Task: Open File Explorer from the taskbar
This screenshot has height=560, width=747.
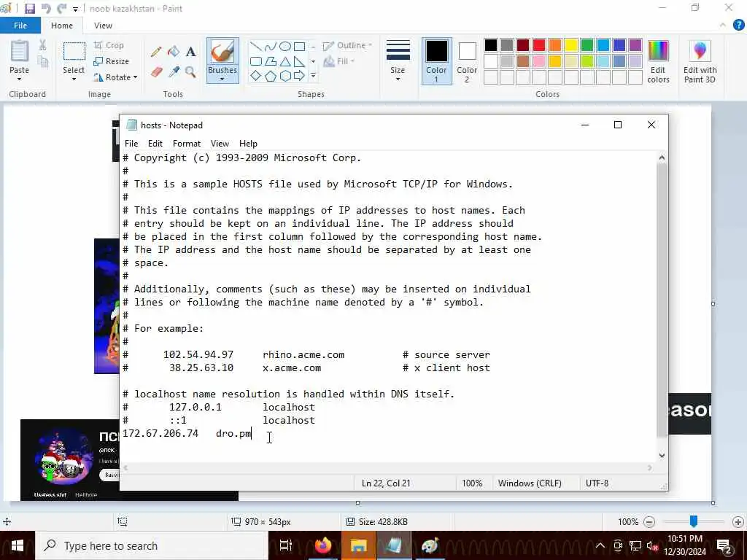Action: (x=358, y=545)
